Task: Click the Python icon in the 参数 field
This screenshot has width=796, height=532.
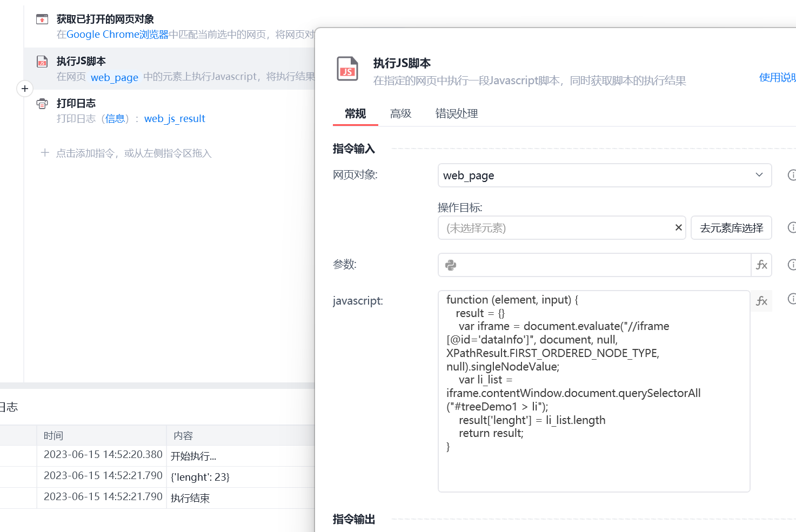Action: click(451, 265)
